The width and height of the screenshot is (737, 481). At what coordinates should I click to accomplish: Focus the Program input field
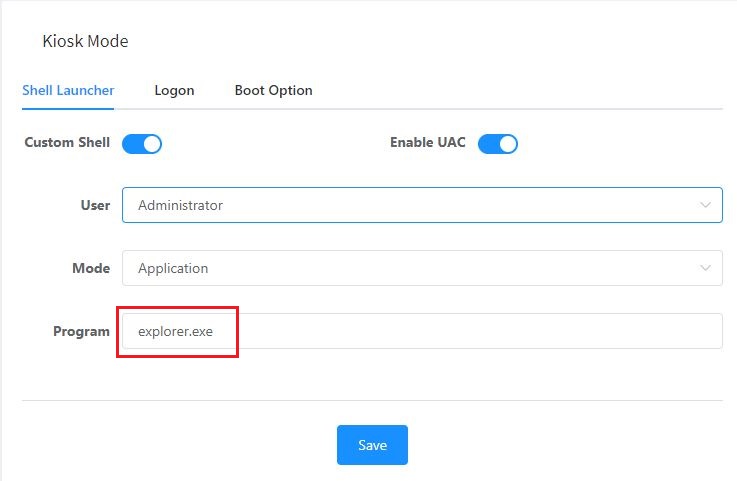point(450,331)
